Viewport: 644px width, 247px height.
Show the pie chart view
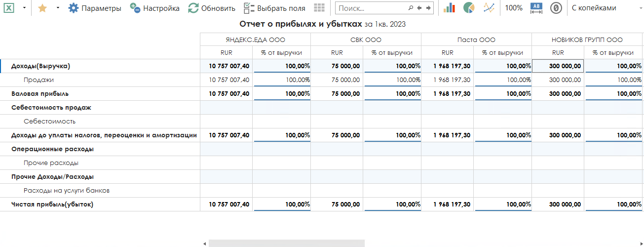pos(469,8)
